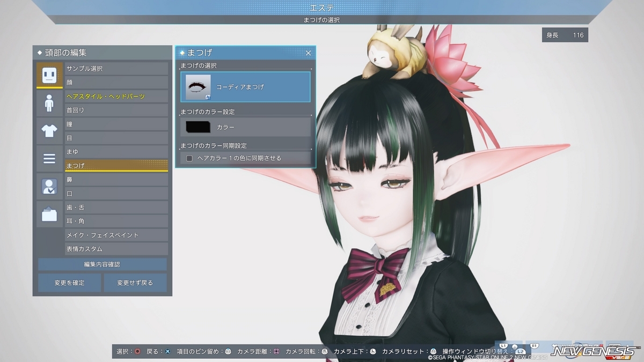
Task: Open the 鼻 entry
Action: tap(116, 180)
